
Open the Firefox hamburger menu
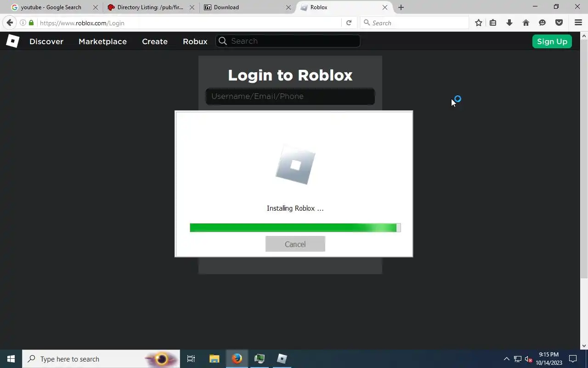point(578,23)
